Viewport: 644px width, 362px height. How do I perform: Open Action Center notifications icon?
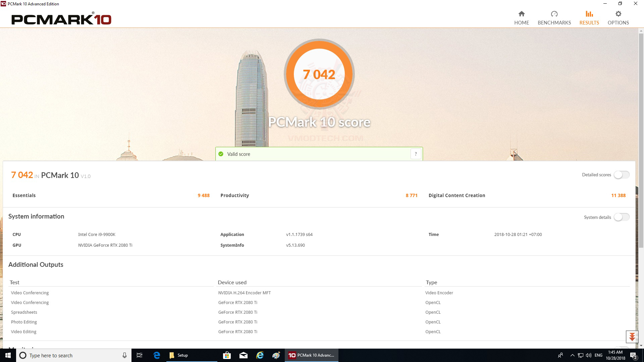[633, 355]
